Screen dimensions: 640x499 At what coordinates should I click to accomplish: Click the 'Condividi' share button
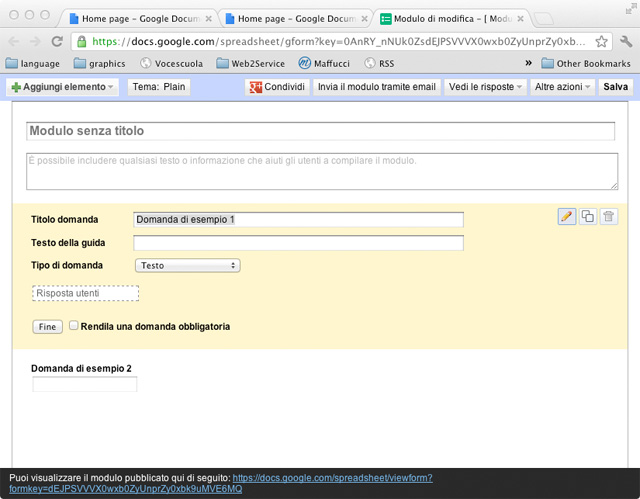276,87
